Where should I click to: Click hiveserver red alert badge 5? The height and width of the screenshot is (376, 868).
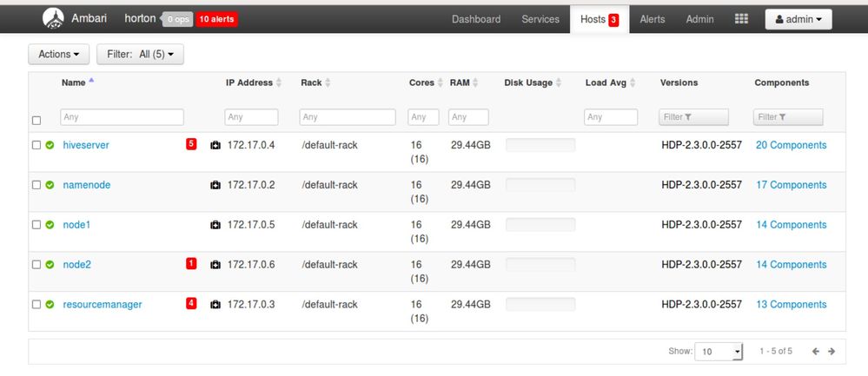tap(191, 144)
